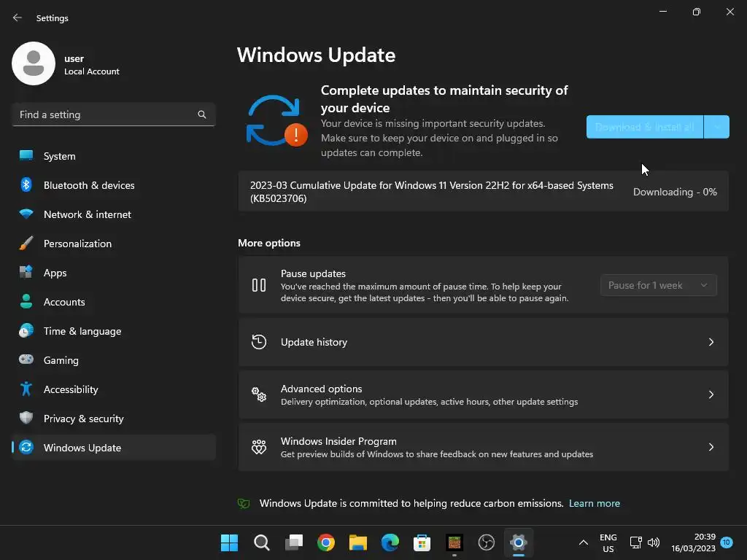Expand Advanced options chevron
The height and width of the screenshot is (560, 747).
coord(711,394)
